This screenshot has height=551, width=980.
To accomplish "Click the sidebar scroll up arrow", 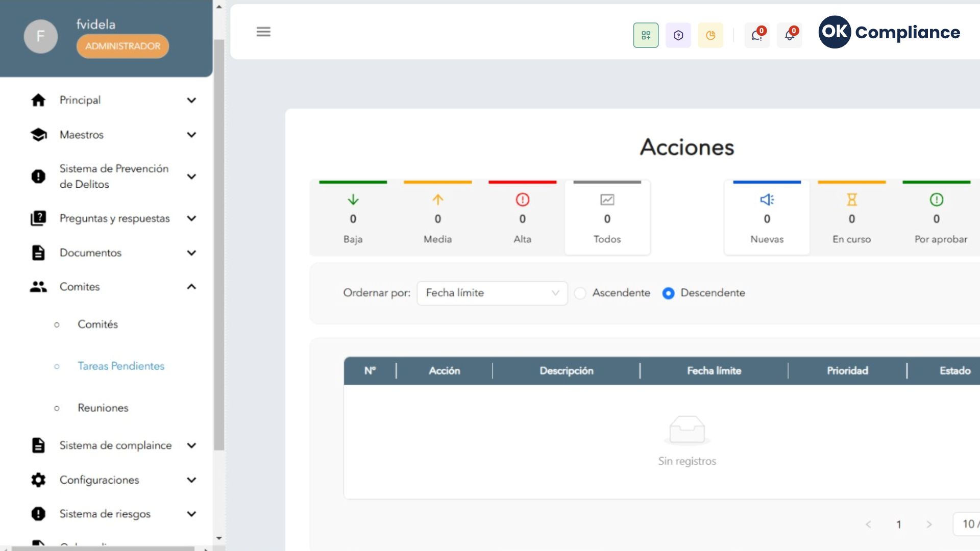I will [x=219, y=7].
